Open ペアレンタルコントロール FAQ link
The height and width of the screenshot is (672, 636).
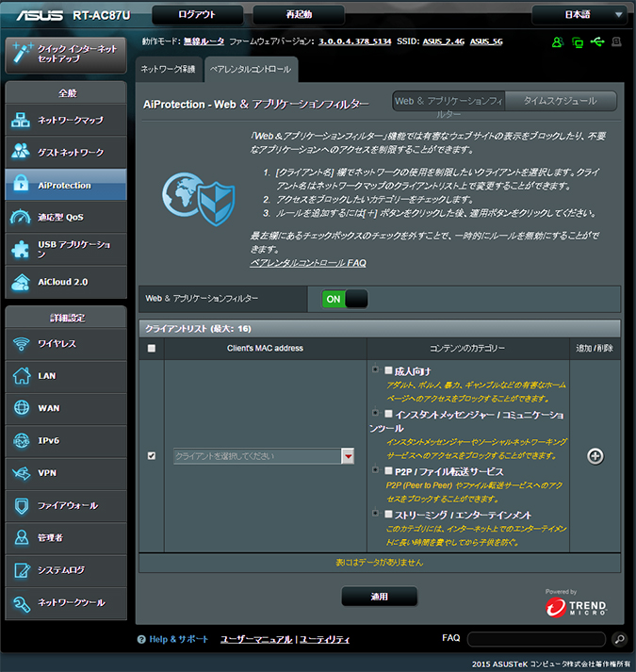(x=308, y=263)
